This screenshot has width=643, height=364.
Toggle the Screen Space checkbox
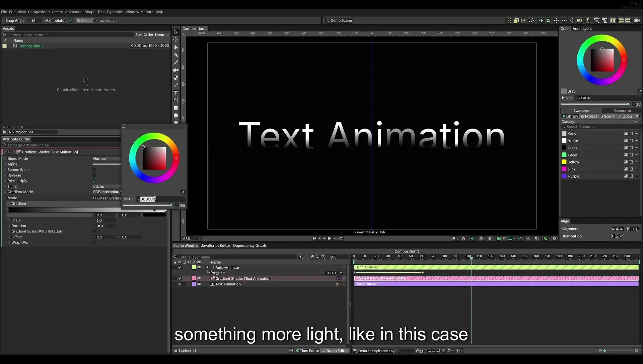pos(94,170)
